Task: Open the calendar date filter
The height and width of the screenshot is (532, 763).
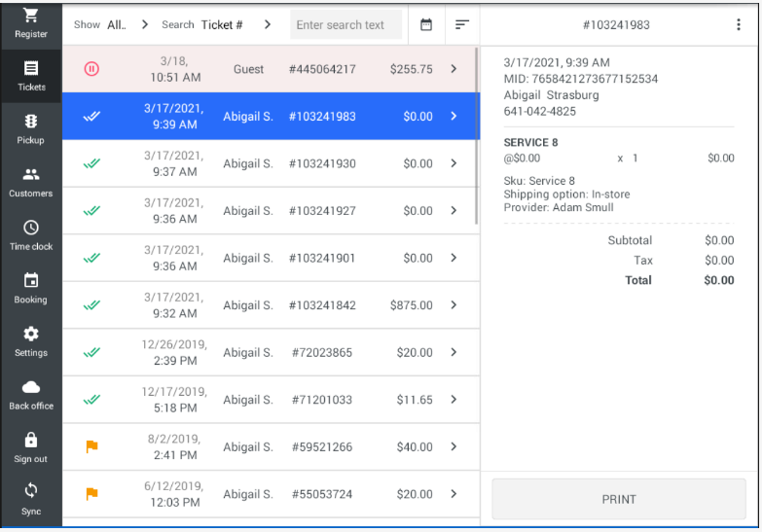Action: tap(426, 24)
